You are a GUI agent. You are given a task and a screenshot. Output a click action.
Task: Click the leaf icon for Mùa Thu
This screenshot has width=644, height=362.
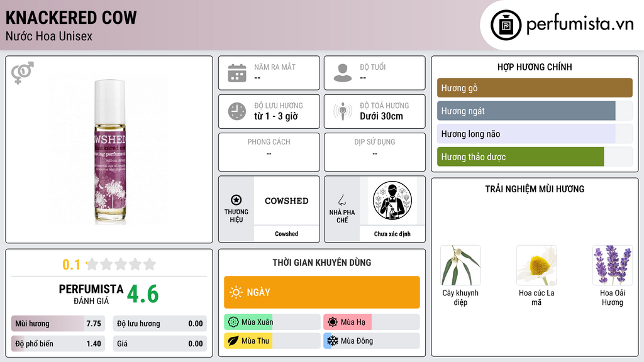[x=233, y=341]
